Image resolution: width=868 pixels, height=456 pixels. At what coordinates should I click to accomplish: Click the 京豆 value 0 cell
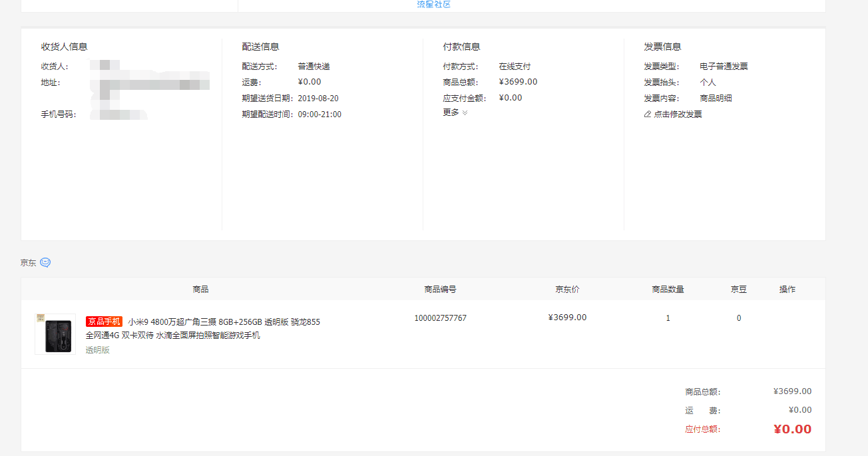739,318
